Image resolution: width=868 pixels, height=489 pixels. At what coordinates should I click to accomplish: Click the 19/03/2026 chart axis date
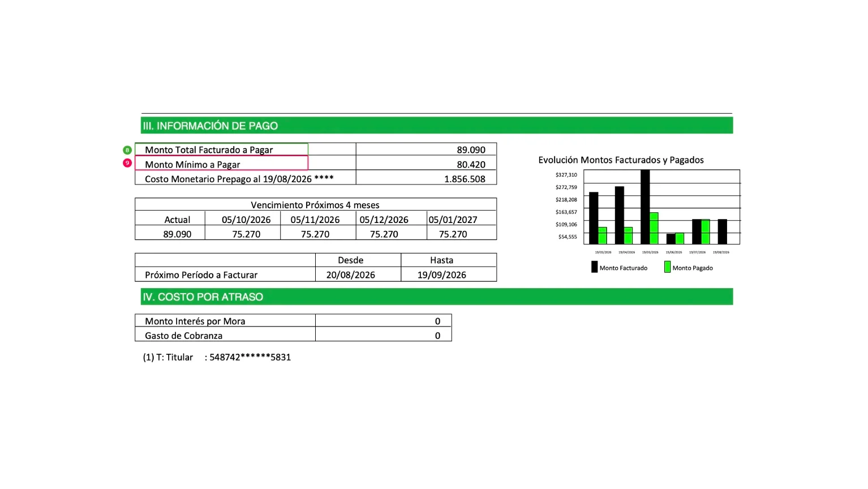(603, 252)
